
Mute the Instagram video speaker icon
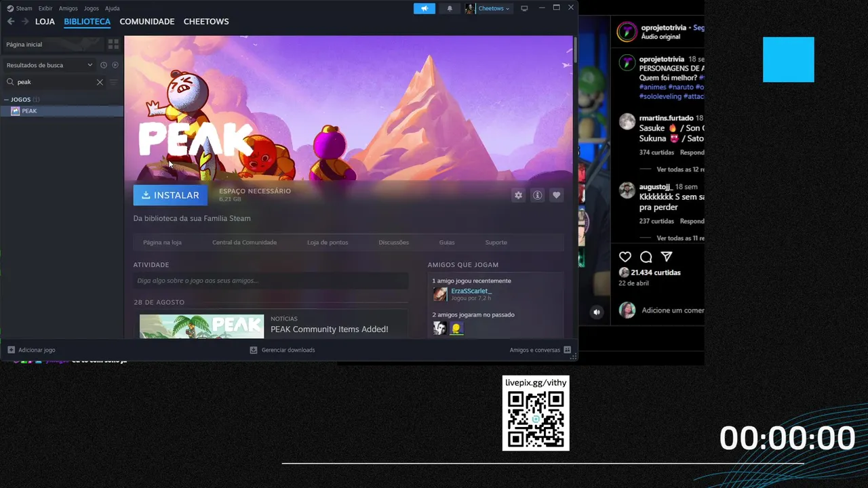[597, 312]
